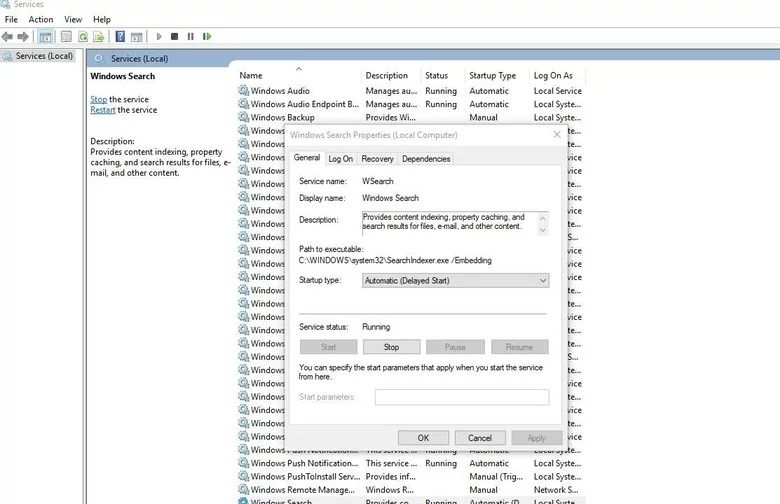Click the Windows Backup service gear icon
The image size is (780, 504).
pos(243,117)
